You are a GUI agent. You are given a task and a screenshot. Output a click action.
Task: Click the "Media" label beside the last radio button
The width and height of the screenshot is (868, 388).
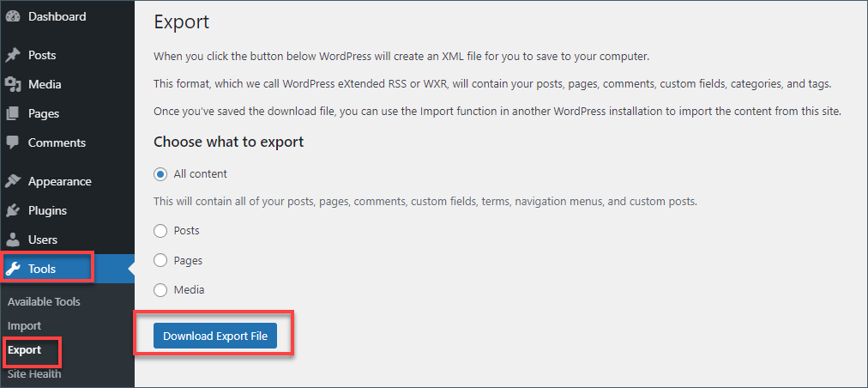tap(189, 289)
